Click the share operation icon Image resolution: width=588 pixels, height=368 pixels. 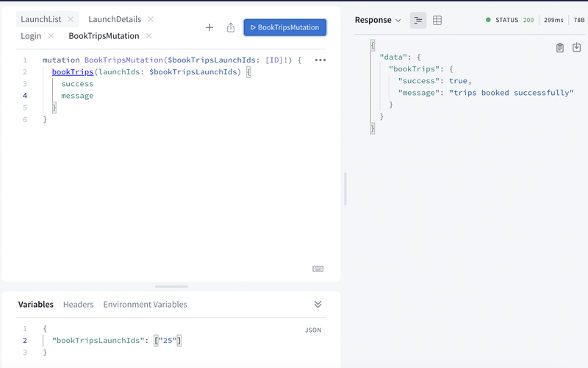[x=231, y=27]
